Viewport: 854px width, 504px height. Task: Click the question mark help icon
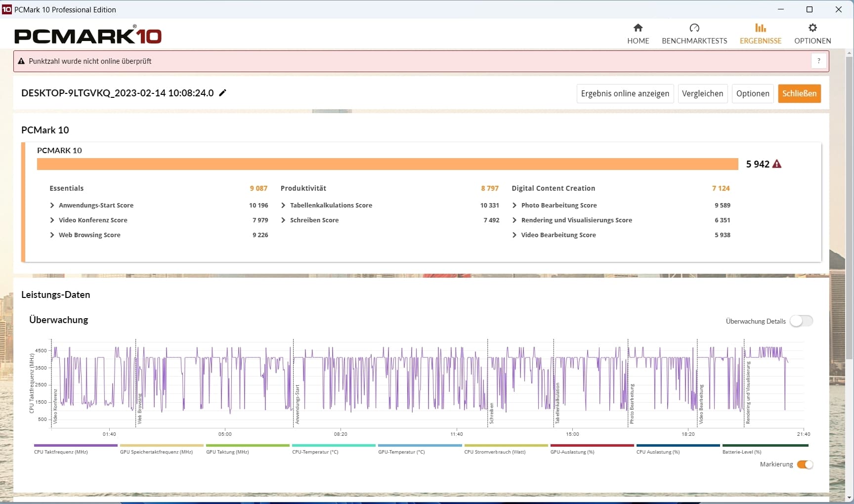tap(819, 61)
